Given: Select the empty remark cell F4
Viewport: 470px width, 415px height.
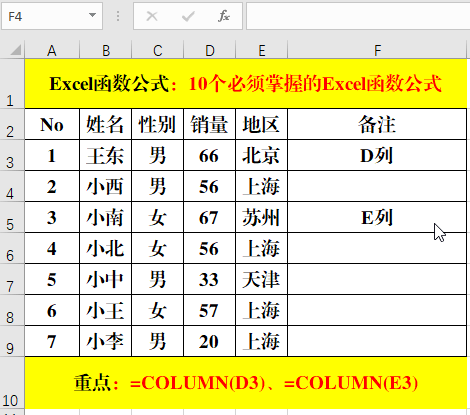Looking at the screenshot, I should pyautogui.click(x=377, y=186).
